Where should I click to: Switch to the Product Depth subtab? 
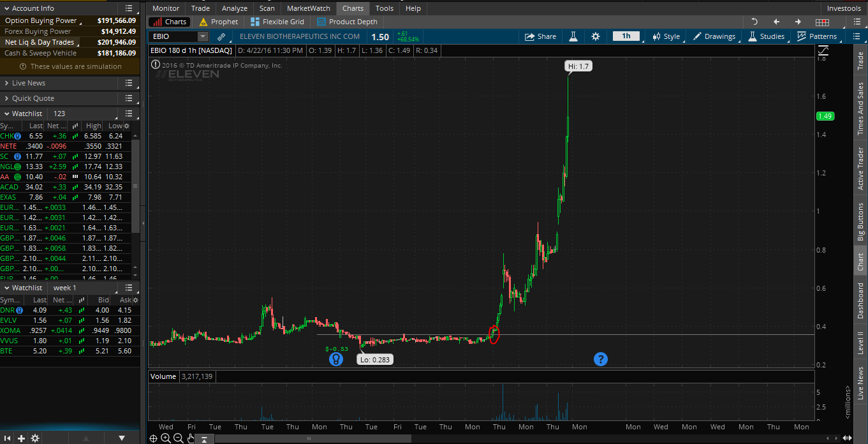click(x=348, y=22)
